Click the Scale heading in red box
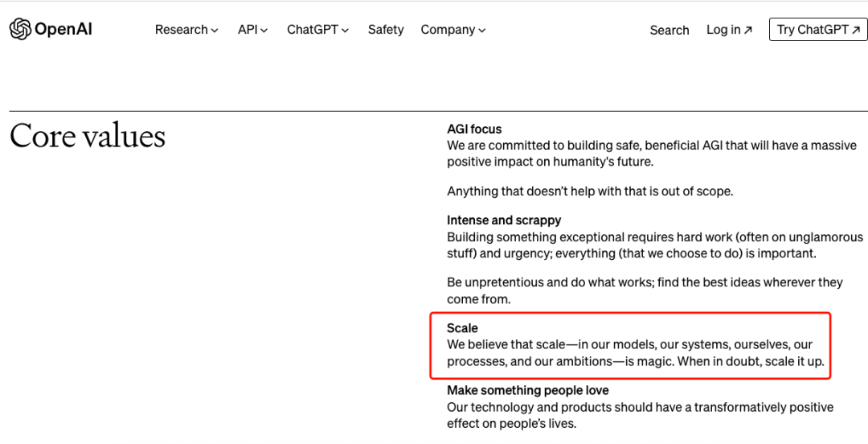This screenshot has height=444, width=868. 462,327
